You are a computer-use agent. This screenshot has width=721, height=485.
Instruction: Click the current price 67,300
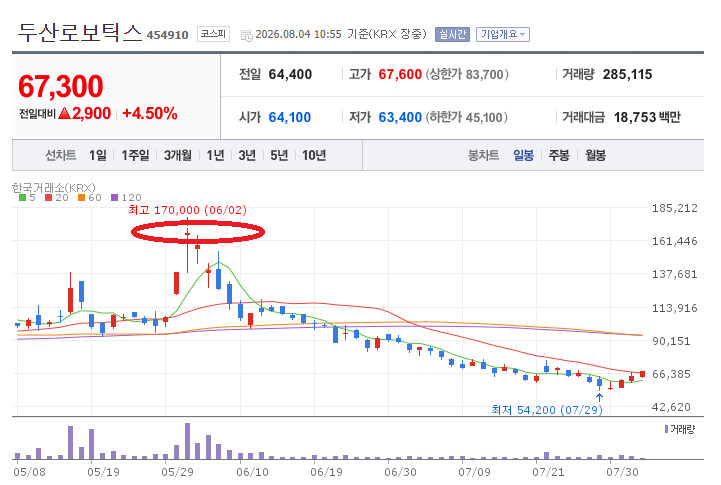[61, 86]
